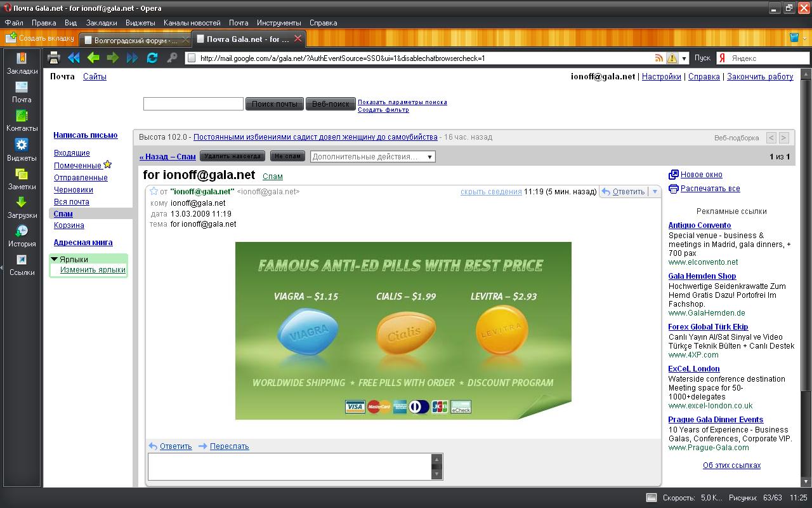Click the Не спам button

[x=287, y=156]
